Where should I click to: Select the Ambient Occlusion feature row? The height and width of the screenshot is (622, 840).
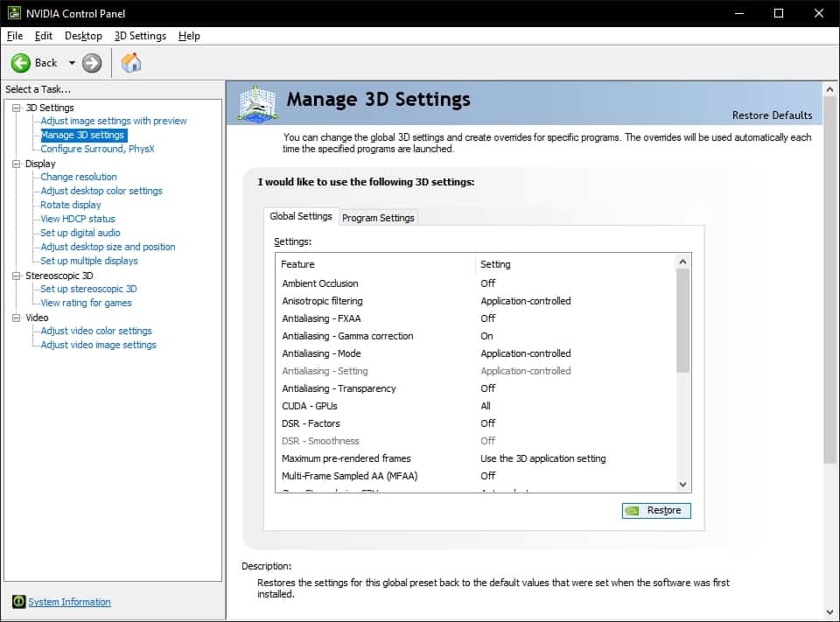pos(476,283)
